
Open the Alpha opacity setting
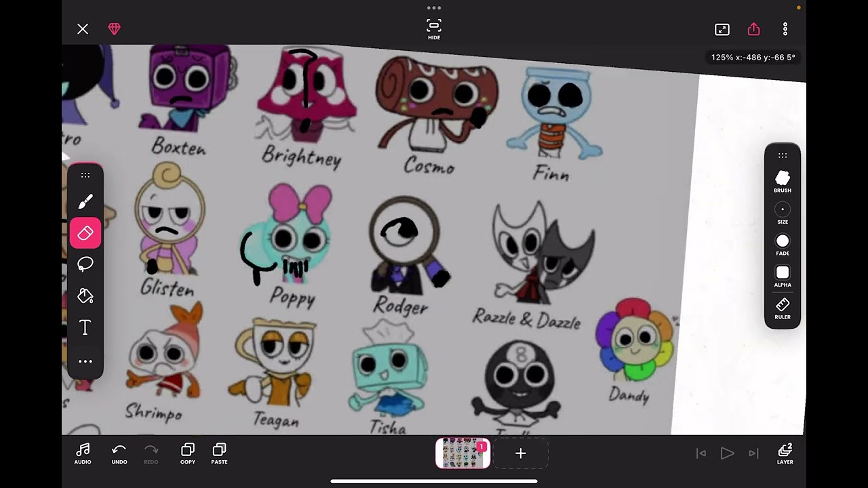click(x=783, y=276)
